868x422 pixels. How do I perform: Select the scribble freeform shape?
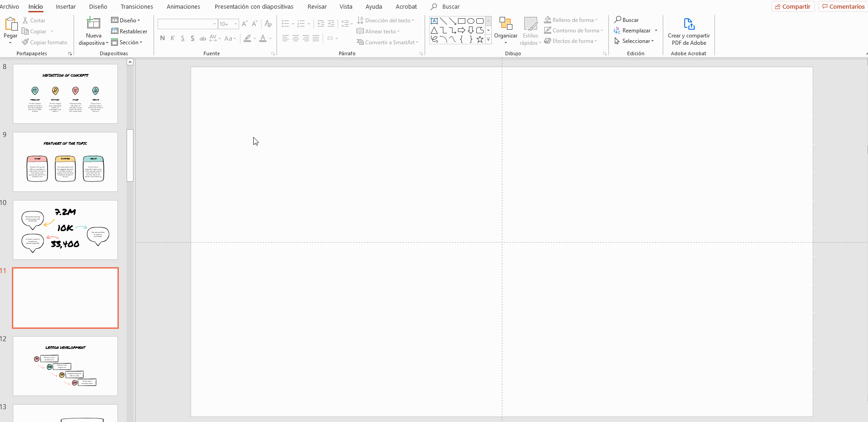click(x=434, y=39)
